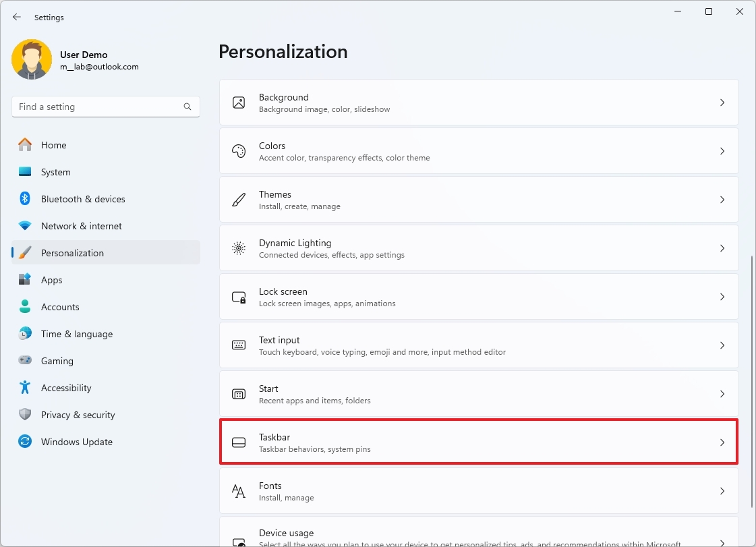Open the Taskbar row chevron
The width and height of the screenshot is (756, 547).
pyautogui.click(x=722, y=442)
